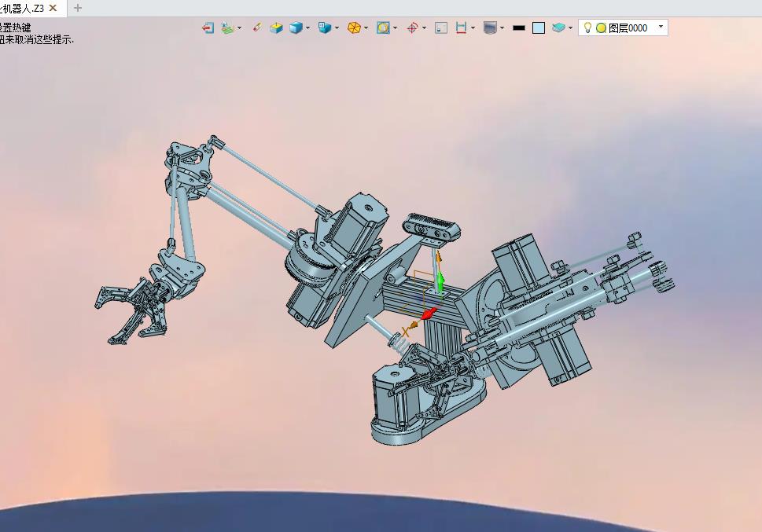Expand shaded cube display mode dropdown

307,28
